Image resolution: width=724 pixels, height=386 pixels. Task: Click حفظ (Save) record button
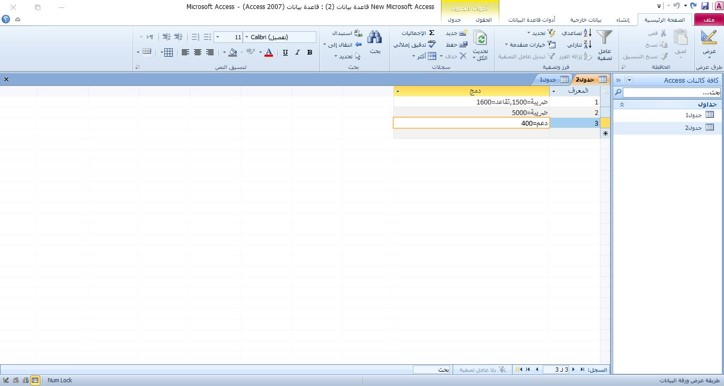[456, 45]
